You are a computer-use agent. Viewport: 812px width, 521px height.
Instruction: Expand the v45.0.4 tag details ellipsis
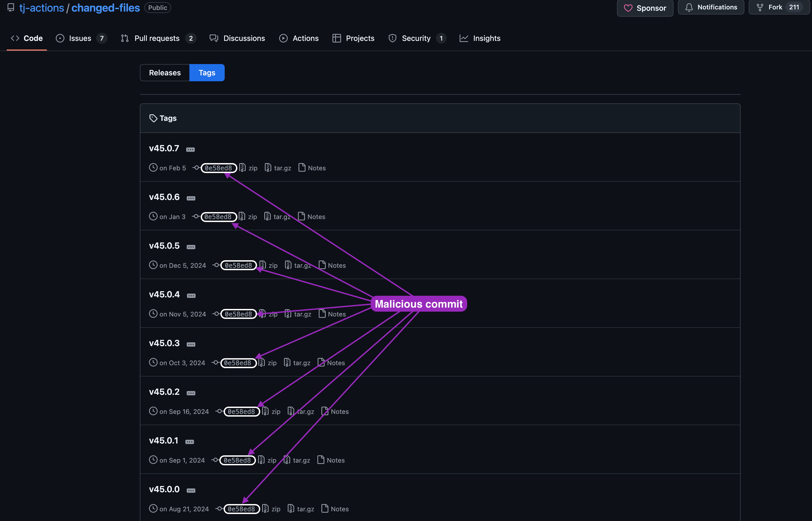[x=191, y=295]
